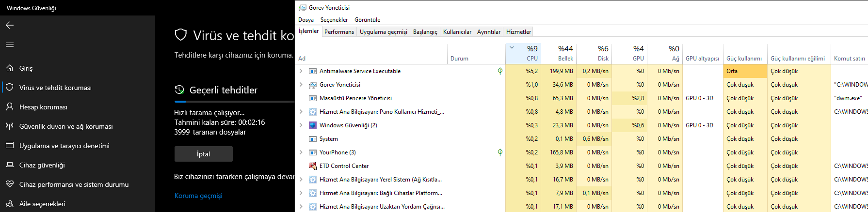Screen dimensions: 868x212
Task: Click the System process icon
Action: (313, 139)
